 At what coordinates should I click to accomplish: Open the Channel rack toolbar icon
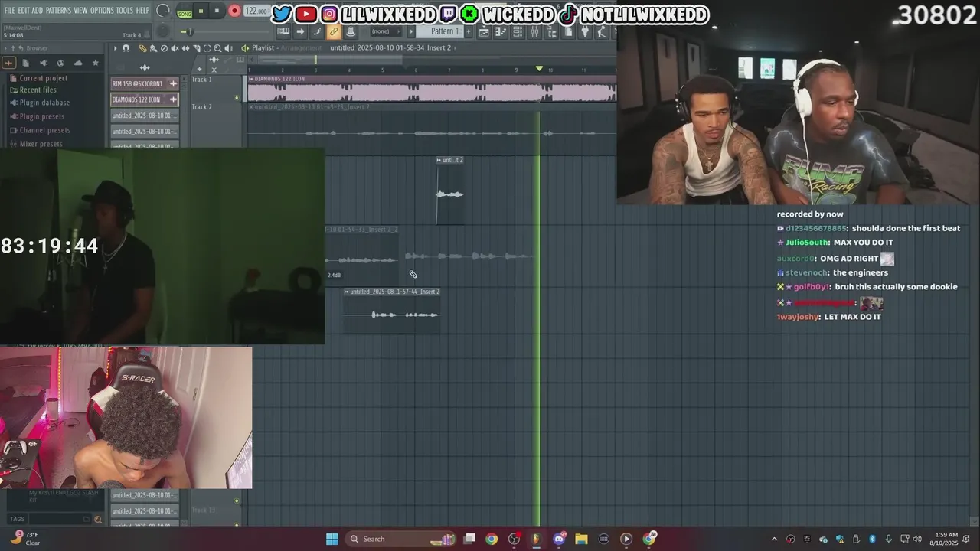tap(517, 31)
